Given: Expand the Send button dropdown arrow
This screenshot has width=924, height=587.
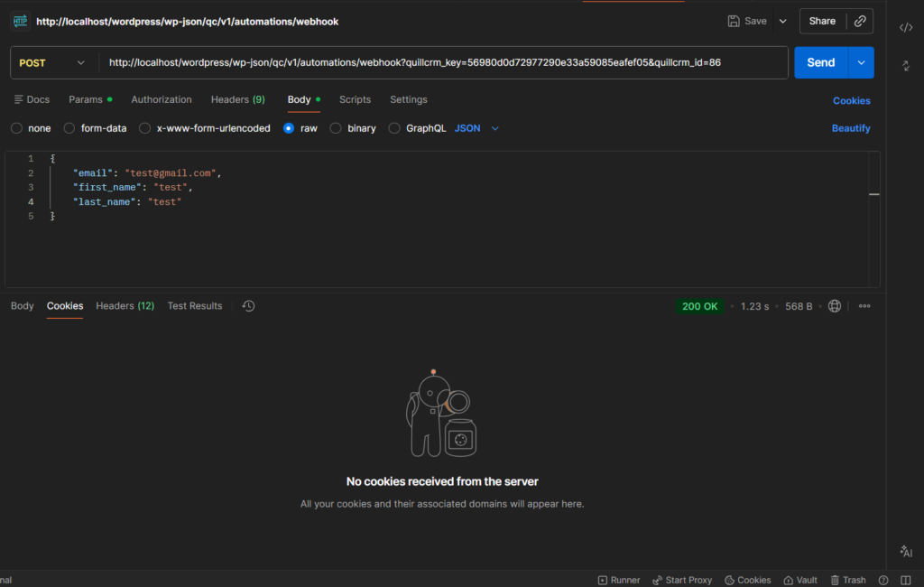Looking at the screenshot, I should 862,62.
